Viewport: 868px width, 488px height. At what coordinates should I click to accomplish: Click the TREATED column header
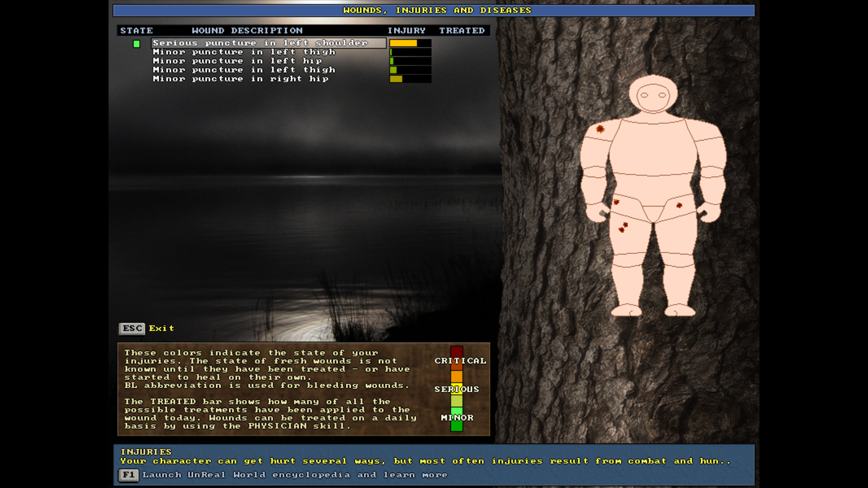[x=462, y=31]
